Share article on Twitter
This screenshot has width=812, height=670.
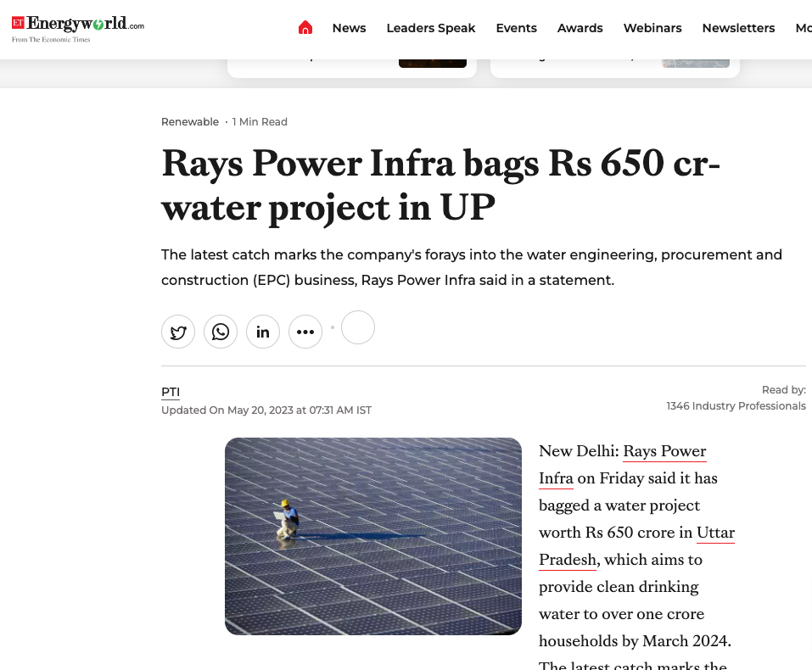tap(178, 332)
